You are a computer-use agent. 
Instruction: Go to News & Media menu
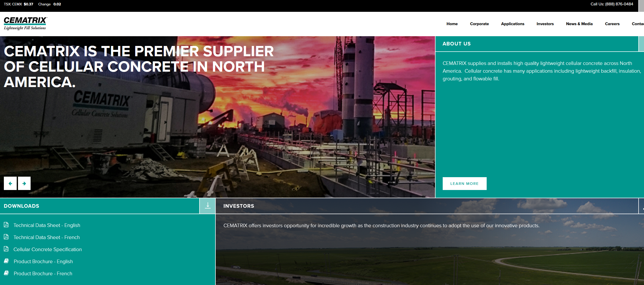(579, 24)
